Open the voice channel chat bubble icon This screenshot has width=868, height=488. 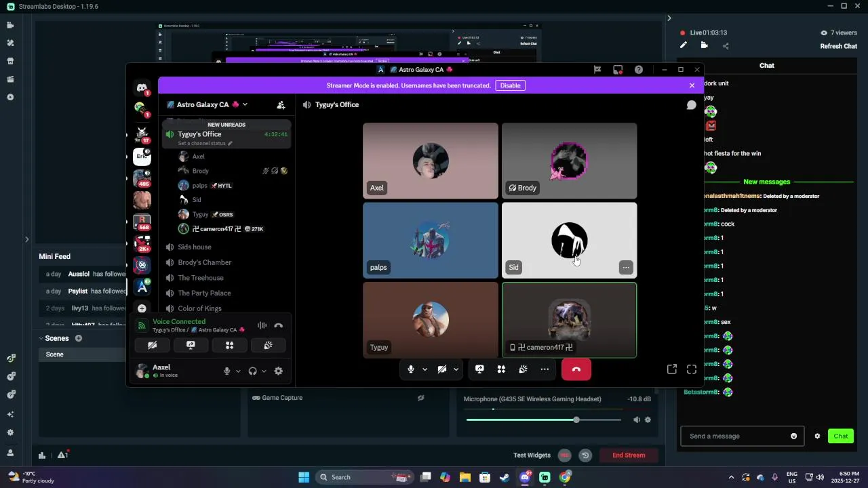click(691, 105)
